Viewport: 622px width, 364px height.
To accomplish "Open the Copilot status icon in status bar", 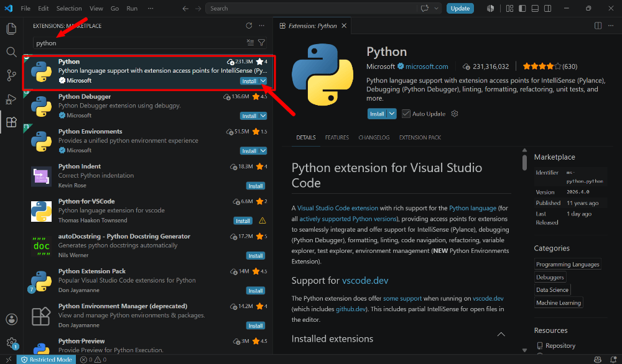I will [598, 360].
